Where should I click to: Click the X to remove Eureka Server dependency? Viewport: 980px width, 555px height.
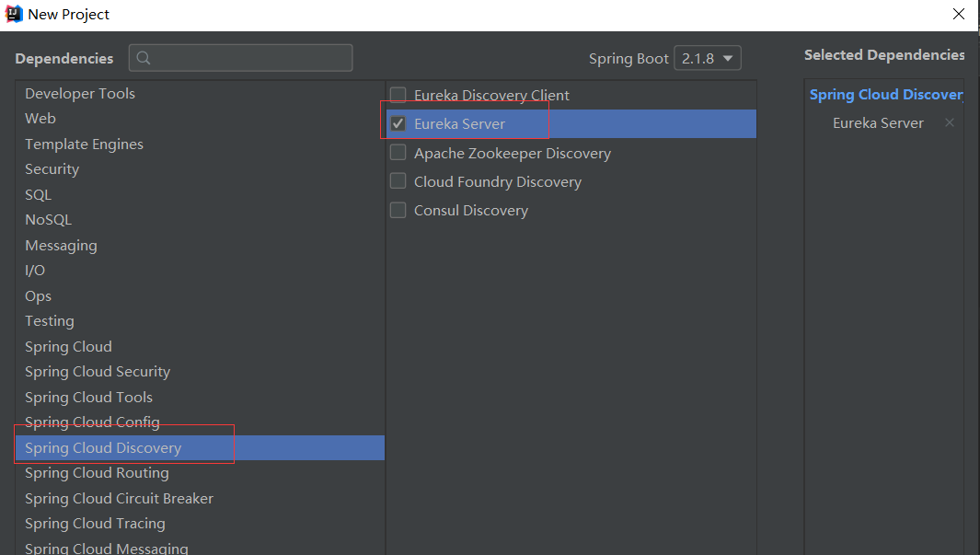click(x=950, y=122)
